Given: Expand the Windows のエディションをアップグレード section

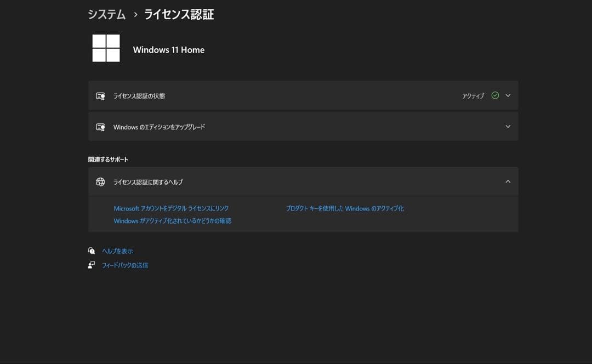Looking at the screenshot, I should pyautogui.click(x=508, y=126).
